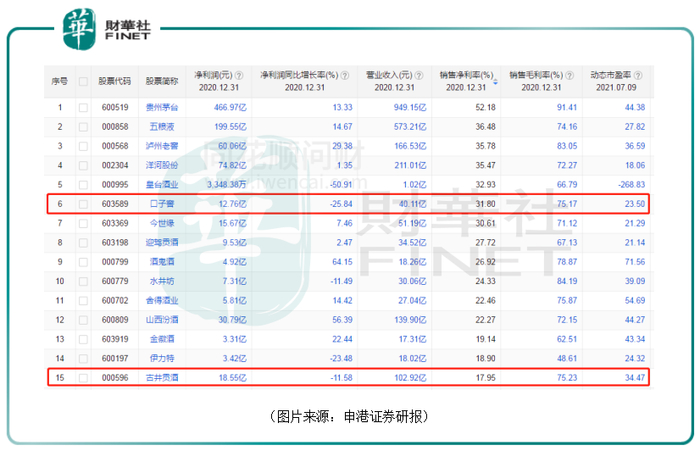Select net profit value 199.55亿
This screenshot has width=700, height=452.
tap(230, 127)
